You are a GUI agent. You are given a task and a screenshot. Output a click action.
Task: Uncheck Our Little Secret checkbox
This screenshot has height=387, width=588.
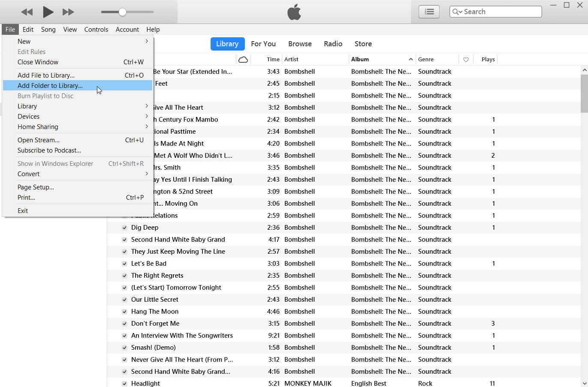pos(124,300)
